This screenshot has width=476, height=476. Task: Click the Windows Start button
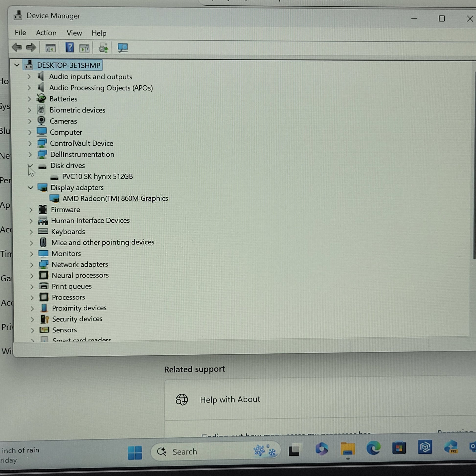(135, 453)
